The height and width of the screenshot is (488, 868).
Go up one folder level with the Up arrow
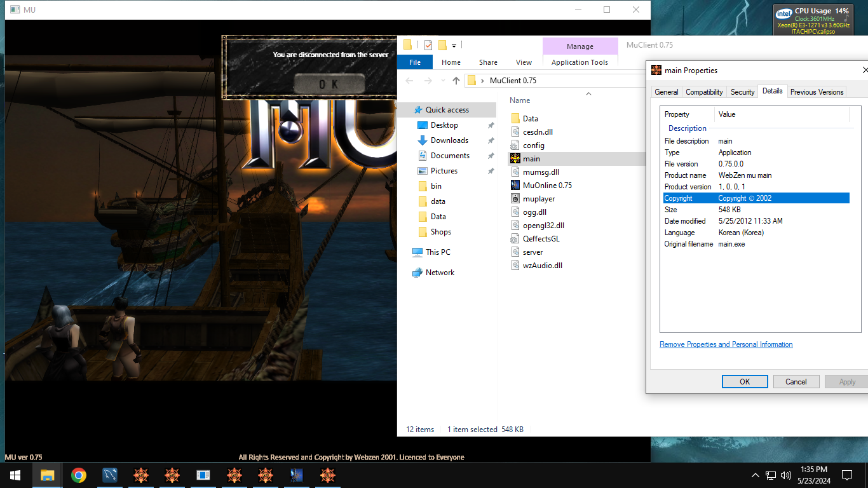click(456, 81)
